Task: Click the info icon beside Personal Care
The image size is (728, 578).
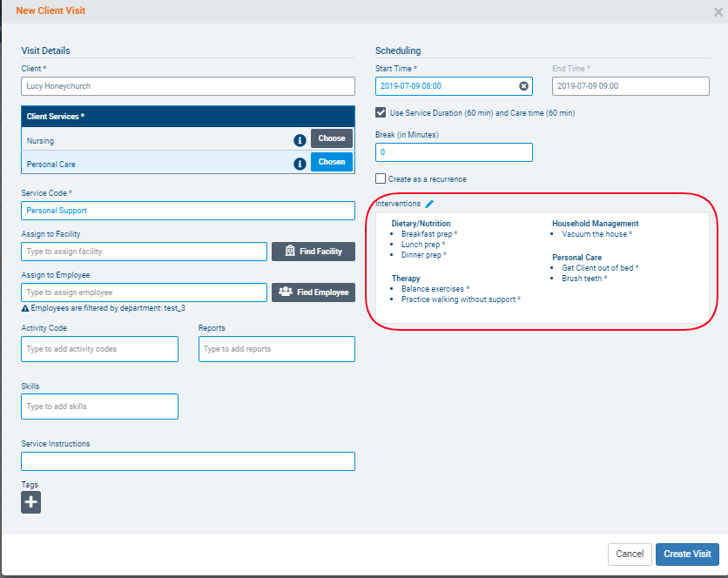Action: point(299,163)
